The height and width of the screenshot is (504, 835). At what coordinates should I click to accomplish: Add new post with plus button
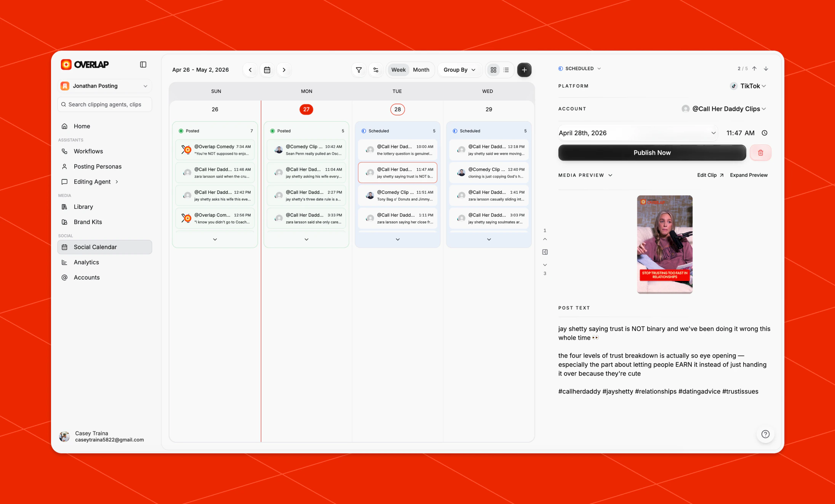click(524, 70)
